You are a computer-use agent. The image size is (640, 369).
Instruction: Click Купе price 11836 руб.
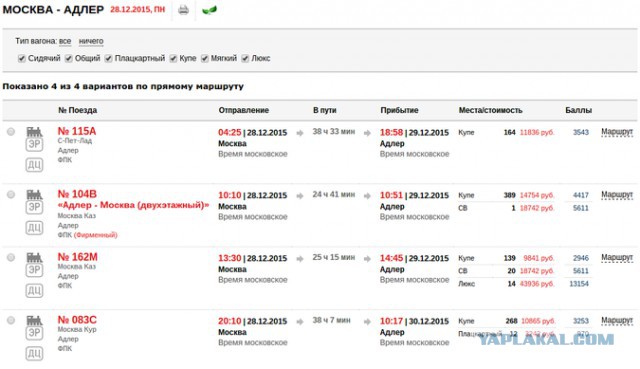pos(537,132)
